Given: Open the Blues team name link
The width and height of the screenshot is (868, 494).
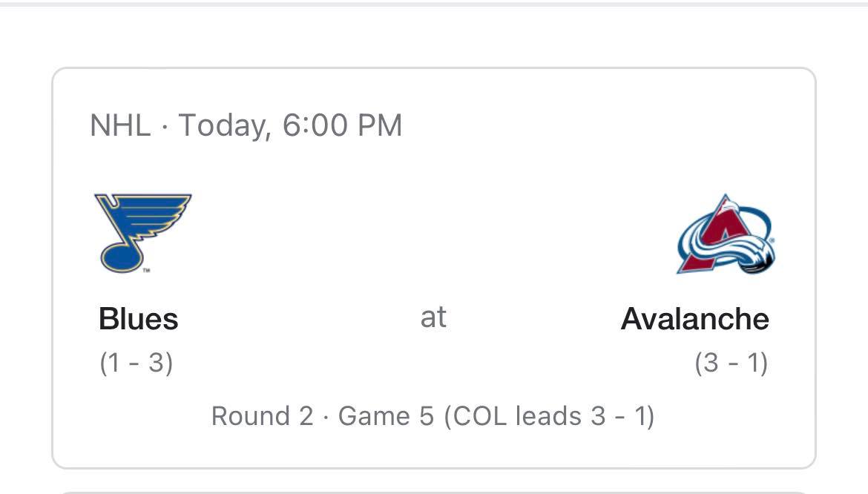Looking at the screenshot, I should click(x=139, y=320).
